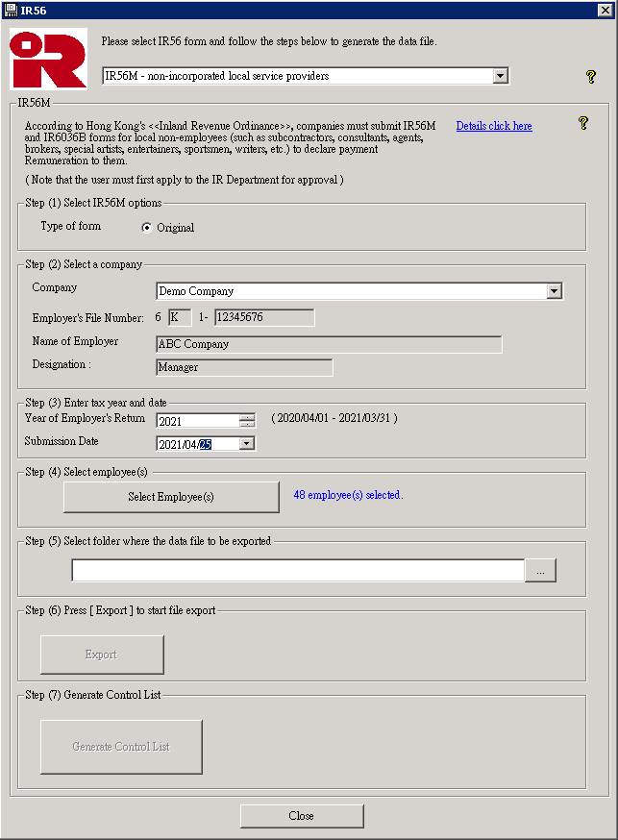
Task: Select the Original form type radio button
Action: point(147,228)
